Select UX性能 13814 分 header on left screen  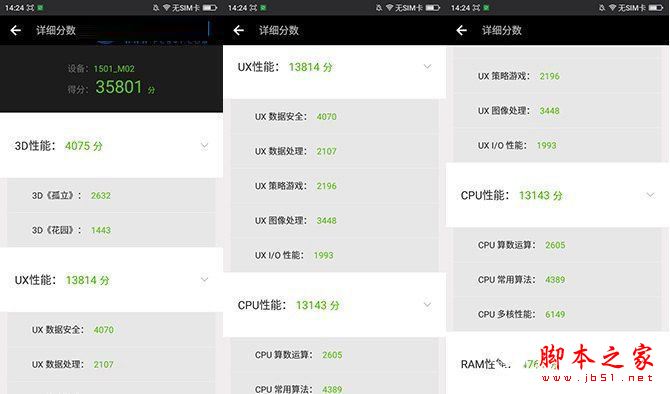tap(112, 280)
